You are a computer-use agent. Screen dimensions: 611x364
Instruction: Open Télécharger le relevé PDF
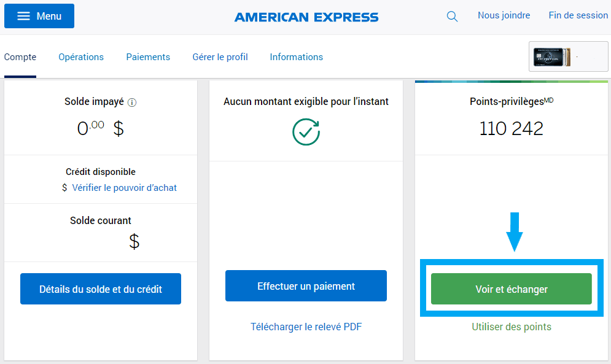tap(305, 327)
